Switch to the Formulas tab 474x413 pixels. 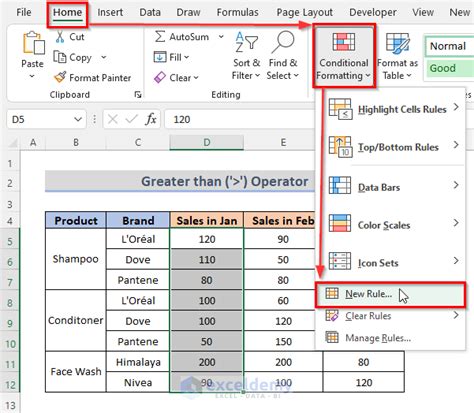tap(237, 12)
